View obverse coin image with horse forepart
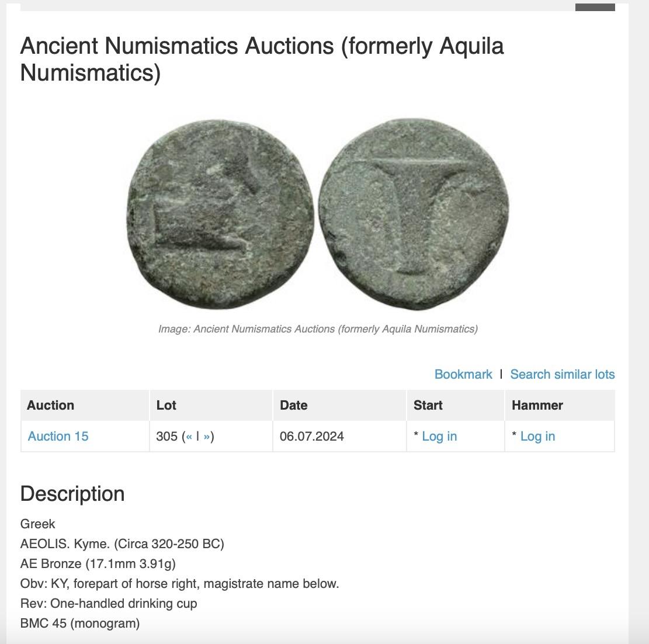 tap(220, 214)
